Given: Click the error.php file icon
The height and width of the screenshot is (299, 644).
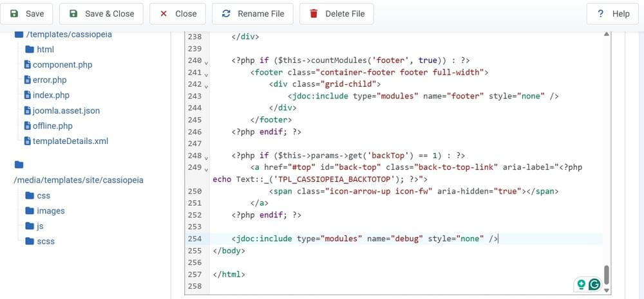Looking at the screenshot, I should [x=28, y=80].
